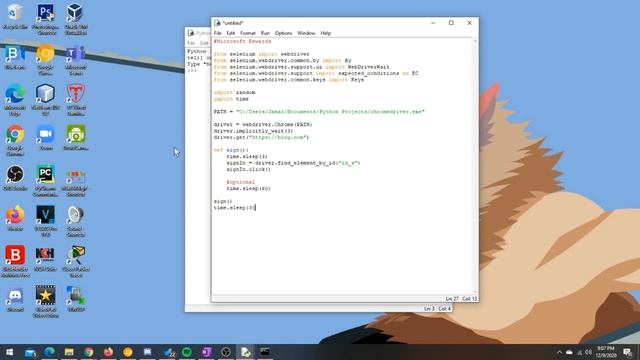The width and height of the screenshot is (640, 360).
Task: Open the Run menu
Action: click(265, 33)
